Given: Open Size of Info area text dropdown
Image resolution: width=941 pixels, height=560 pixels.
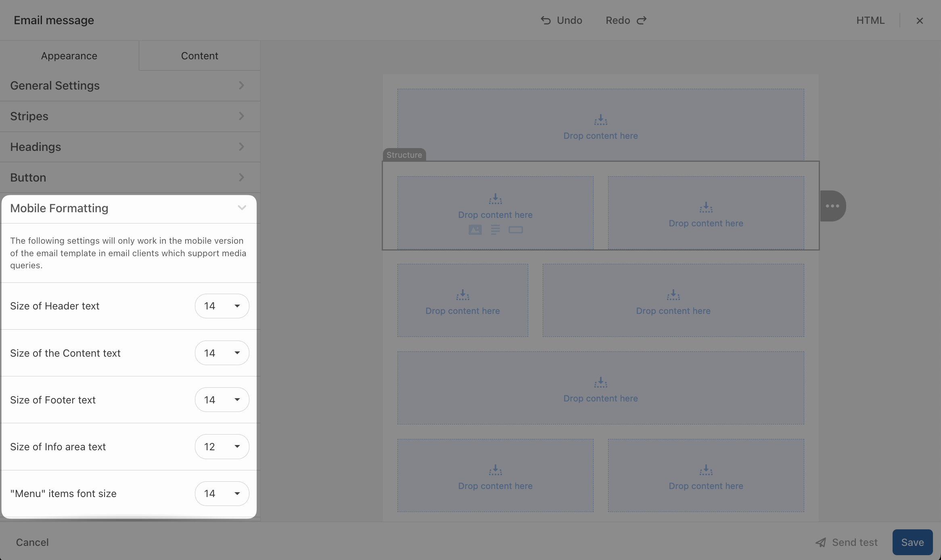Looking at the screenshot, I should (222, 447).
